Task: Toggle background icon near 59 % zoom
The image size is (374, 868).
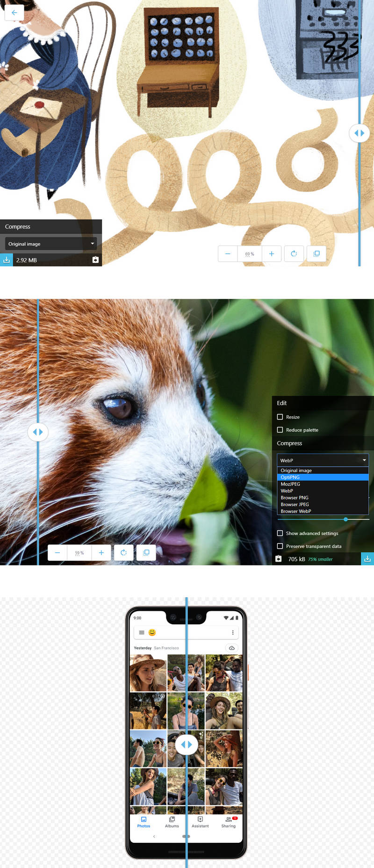Action: pyautogui.click(x=146, y=553)
